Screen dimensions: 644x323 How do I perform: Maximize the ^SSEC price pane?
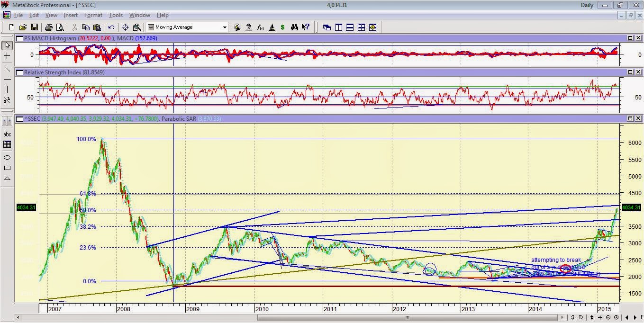point(631,118)
